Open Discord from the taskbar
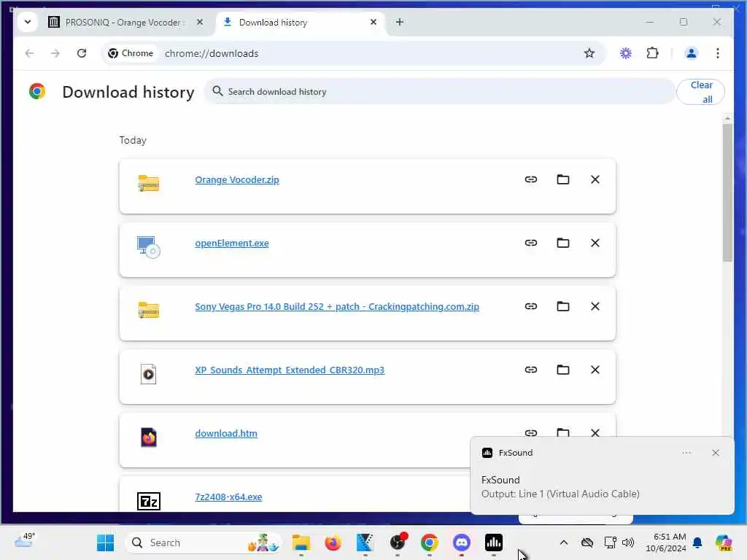This screenshot has height=560, width=747. [461, 542]
